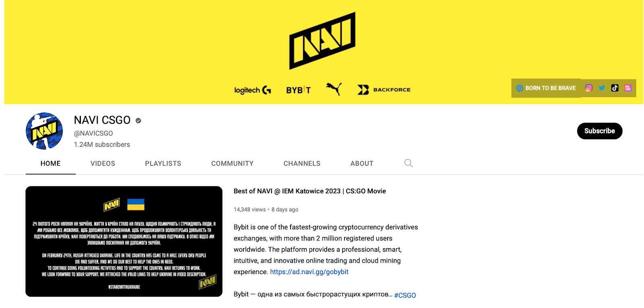
Task: Click the Backforce sponsor logo
Action: (384, 89)
